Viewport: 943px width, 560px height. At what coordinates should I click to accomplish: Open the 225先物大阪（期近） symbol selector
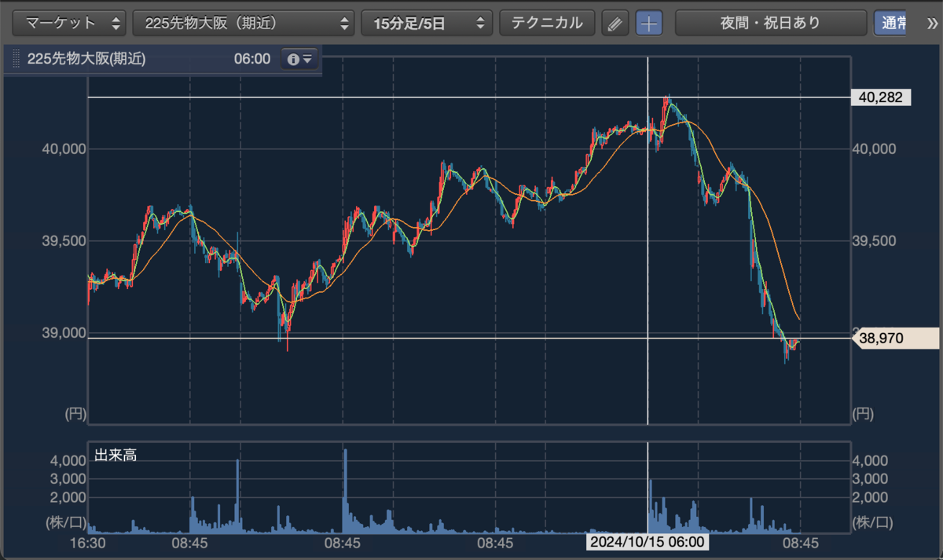pyautogui.click(x=244, y=23)
